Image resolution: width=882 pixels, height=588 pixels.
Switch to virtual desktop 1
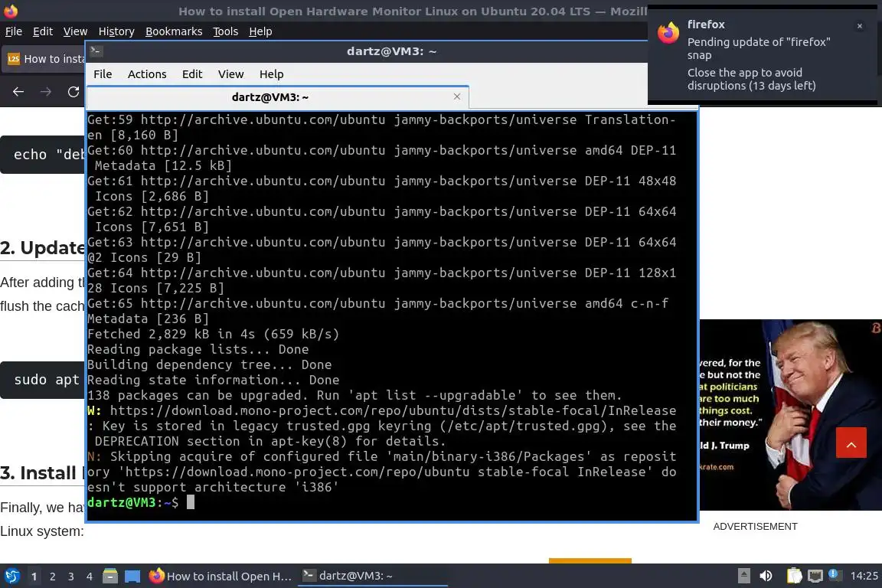click(34, 577)
